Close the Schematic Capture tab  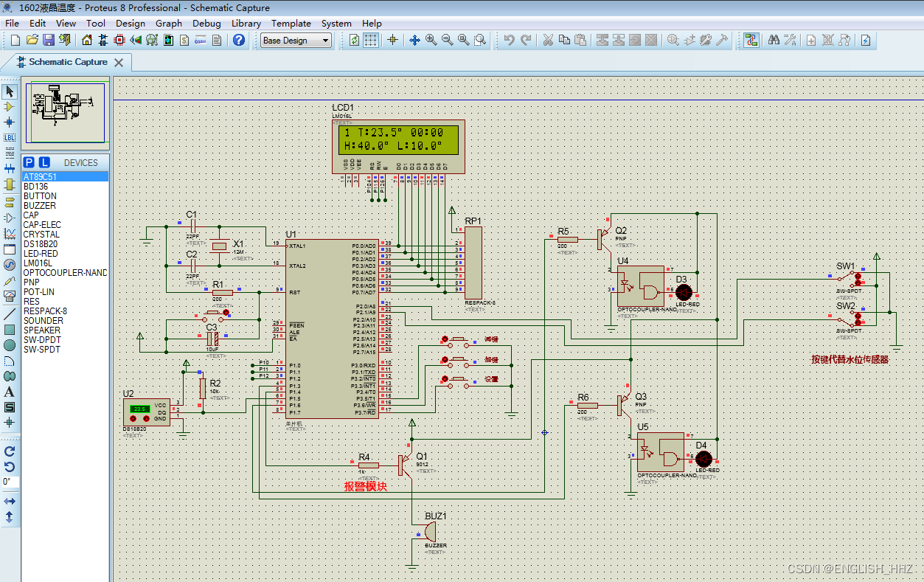click(x=118, y=63)
